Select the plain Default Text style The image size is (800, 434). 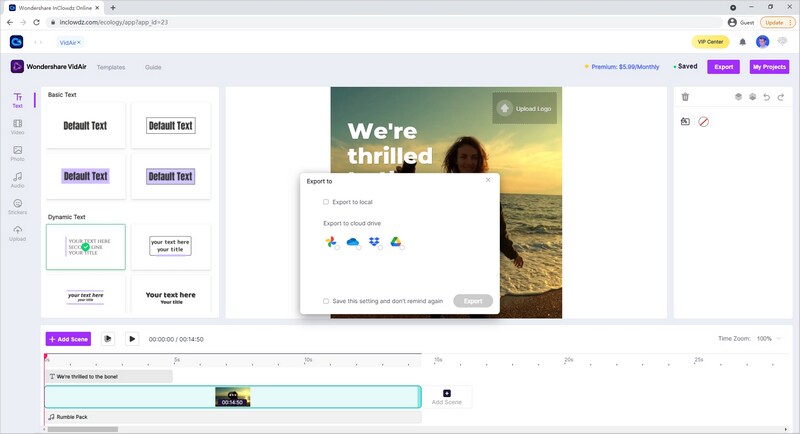(x=85, y=125)
